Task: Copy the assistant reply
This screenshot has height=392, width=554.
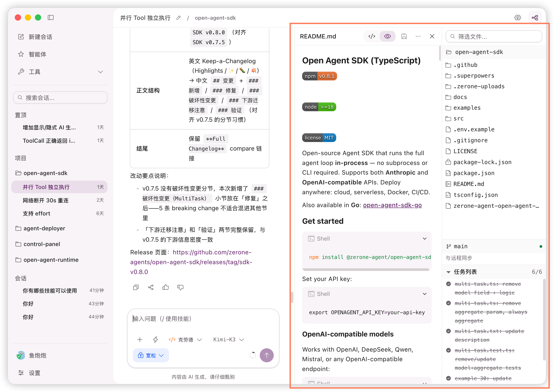Action: [x=136, y=287]
